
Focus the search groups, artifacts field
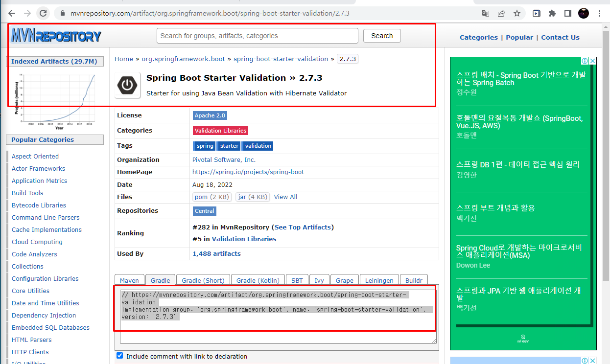click(258, 36)
